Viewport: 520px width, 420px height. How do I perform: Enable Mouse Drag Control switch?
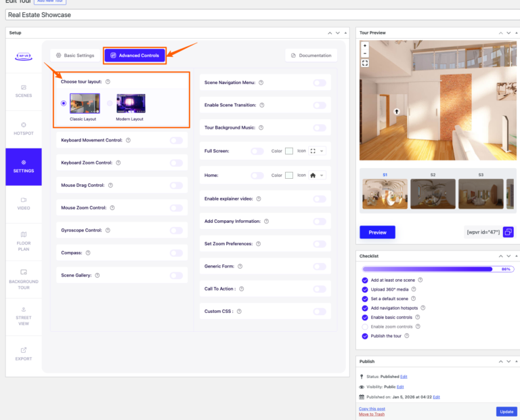(x=177, y=186)
